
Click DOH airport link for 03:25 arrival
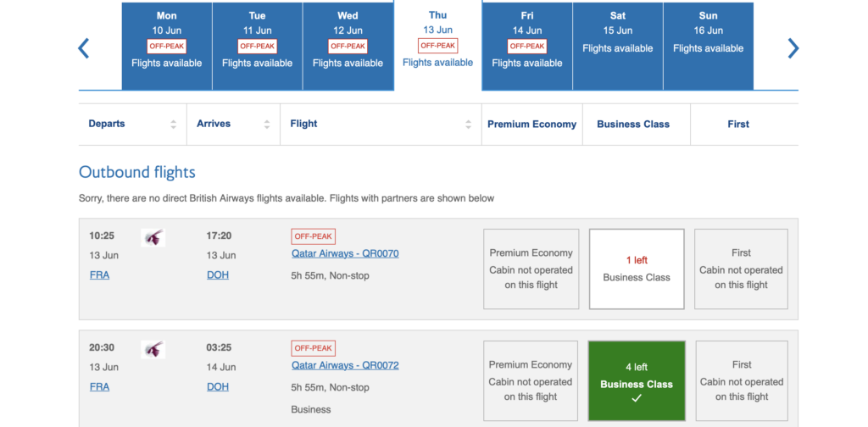[x=218, y=387]
